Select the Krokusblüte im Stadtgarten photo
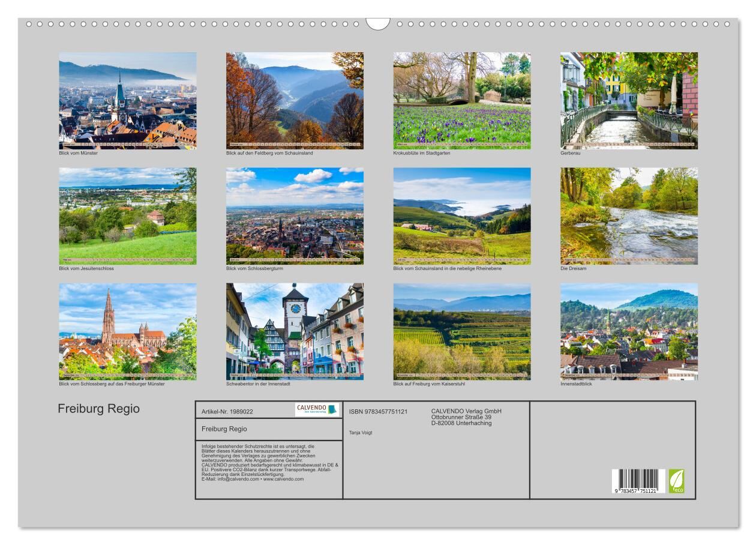The height and width of the screenshot is (545, 756). pyautogui.click(x=462, y=100)
